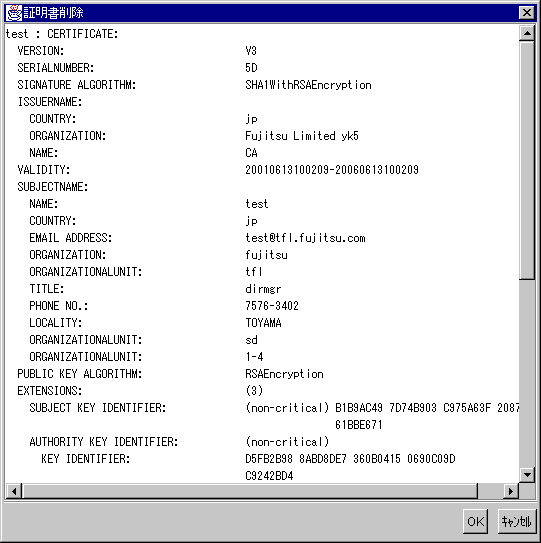Click the 'SUBJECT KEY IDENTIFIER:' label
The width and height of the screenshot is (541, 543).
98,408
